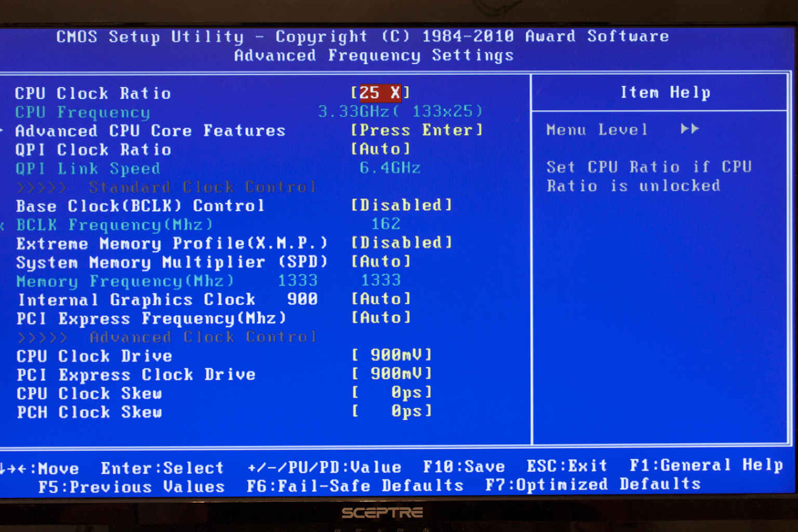The height and width of the screenshot is (532, 798).
Task: Click the 900 Internal Graphics Clock readout
Action: pyautogui.click(x=302, y=299)
